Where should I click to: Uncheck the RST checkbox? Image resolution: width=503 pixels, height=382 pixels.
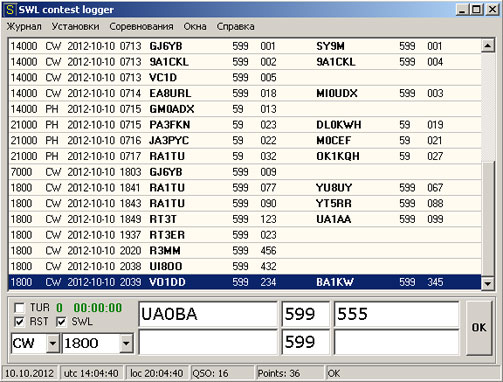(x=19, y=322)
